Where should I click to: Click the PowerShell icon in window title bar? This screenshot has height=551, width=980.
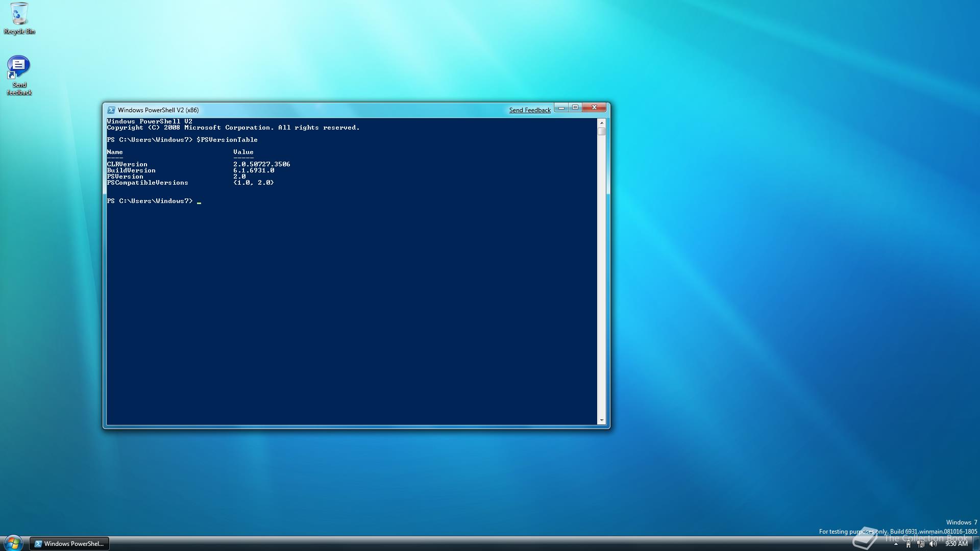point(111,110)
